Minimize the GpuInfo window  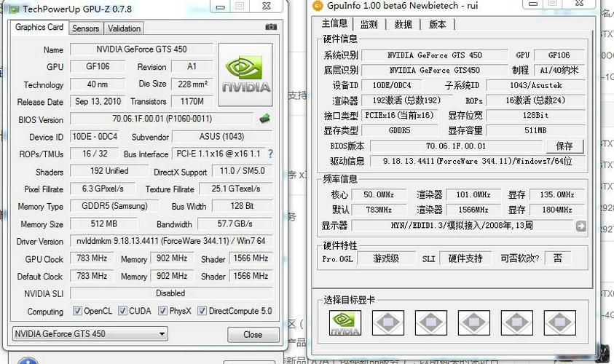(x=532, y=4)
